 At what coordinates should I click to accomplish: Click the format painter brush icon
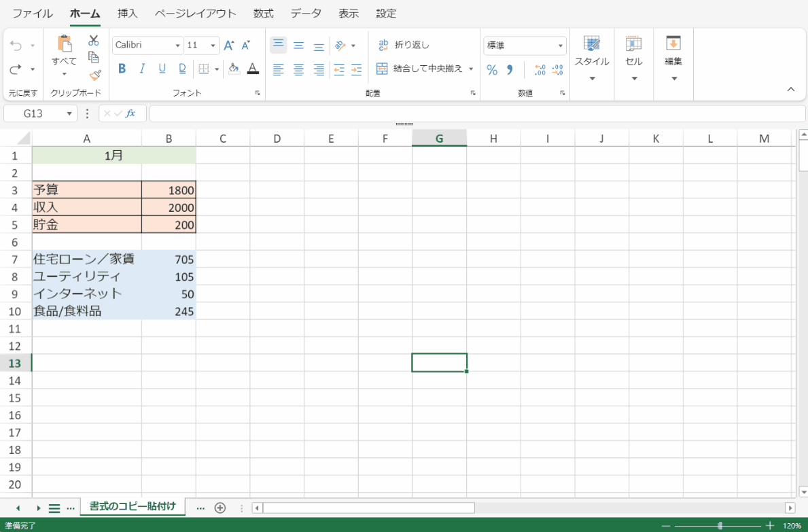click(x=94, y=75)
